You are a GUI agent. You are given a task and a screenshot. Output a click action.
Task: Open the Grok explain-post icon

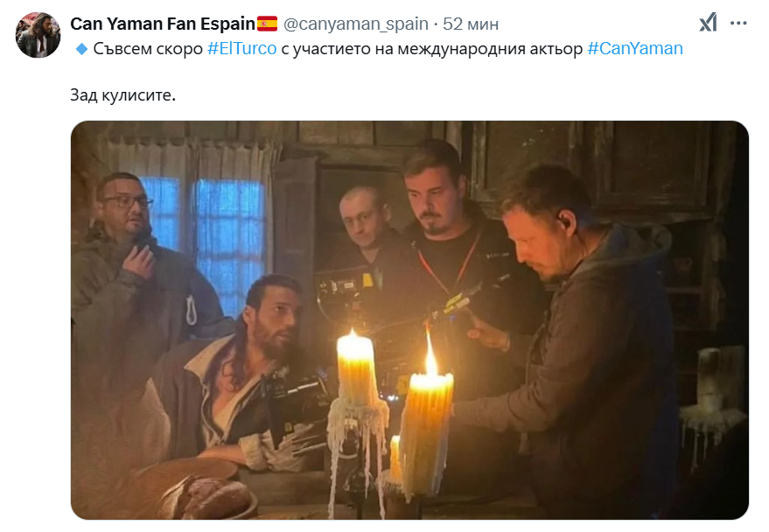point(708,23)
